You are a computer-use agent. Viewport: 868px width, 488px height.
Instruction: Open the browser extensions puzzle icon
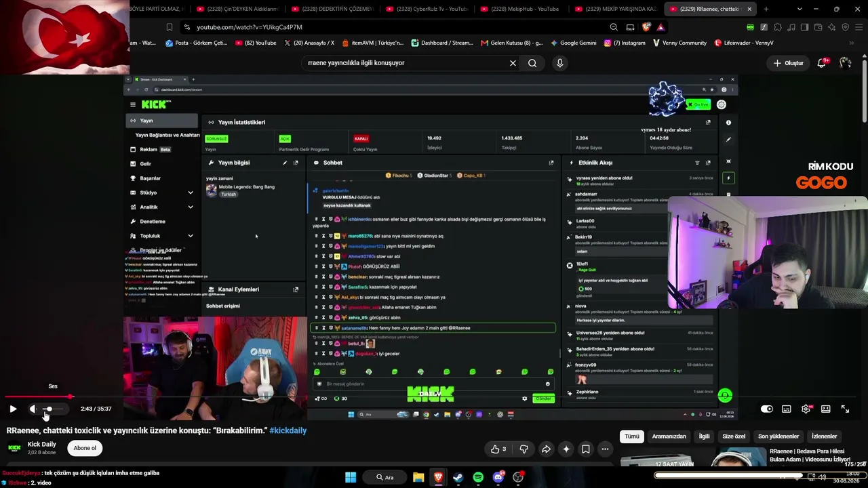point(778,27)
